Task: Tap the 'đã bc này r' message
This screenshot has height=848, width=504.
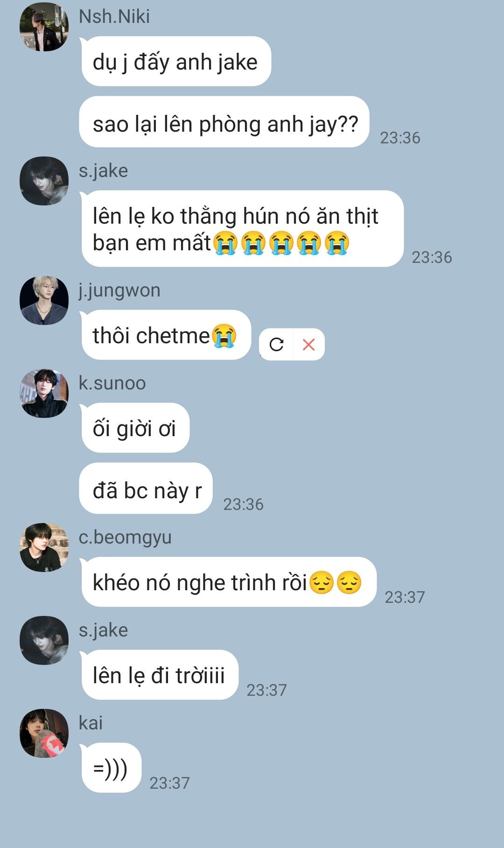Action: pos(146,488)
